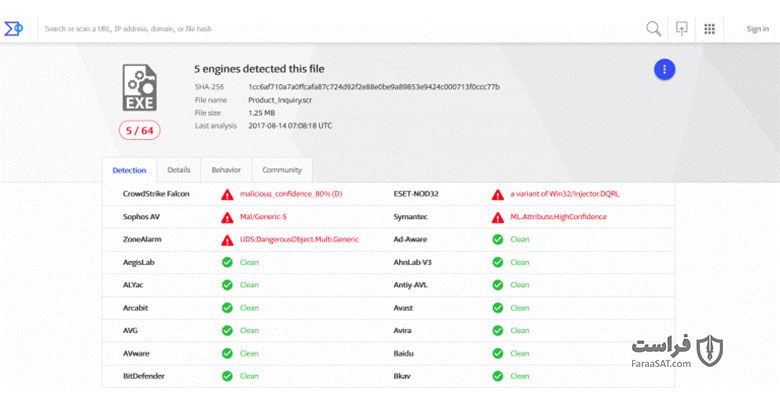Click the Clean result beside ALYac
Viewport: 780px width, 405px height.
coord(249,285)
